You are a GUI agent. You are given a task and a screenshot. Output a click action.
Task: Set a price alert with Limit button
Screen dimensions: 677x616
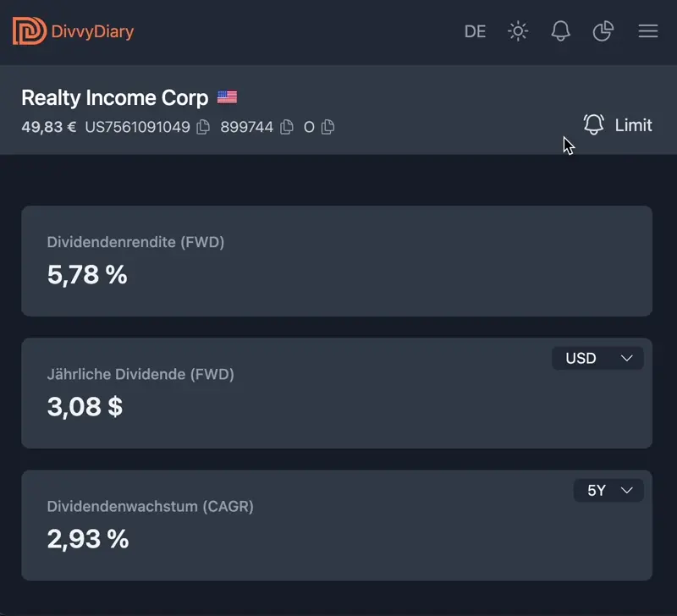pos(618,125)
